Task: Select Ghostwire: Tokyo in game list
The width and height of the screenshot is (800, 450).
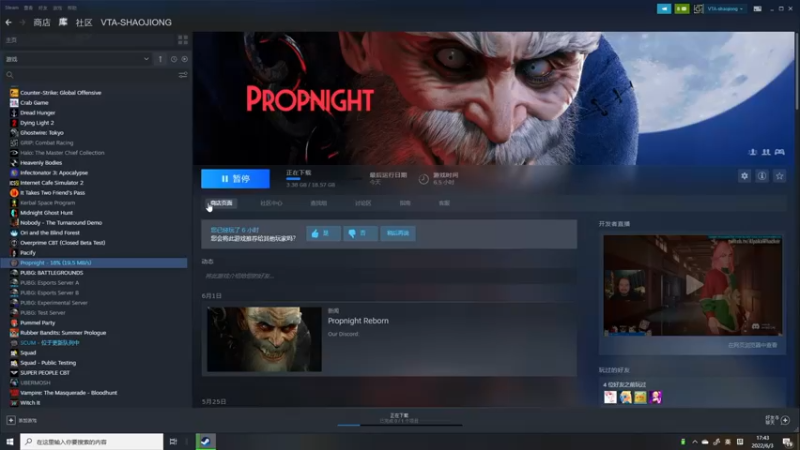Action: [42, 133]
